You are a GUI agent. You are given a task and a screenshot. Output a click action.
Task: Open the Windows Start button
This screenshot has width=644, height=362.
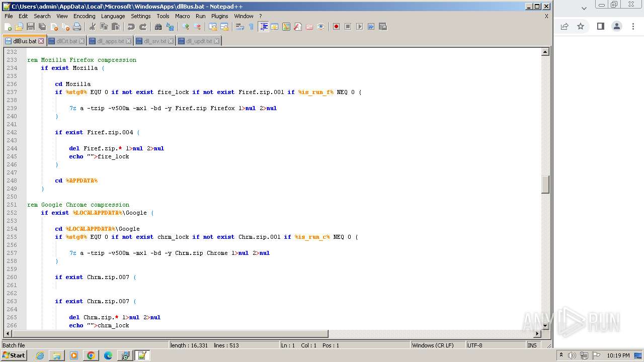(x=14, y=355)
